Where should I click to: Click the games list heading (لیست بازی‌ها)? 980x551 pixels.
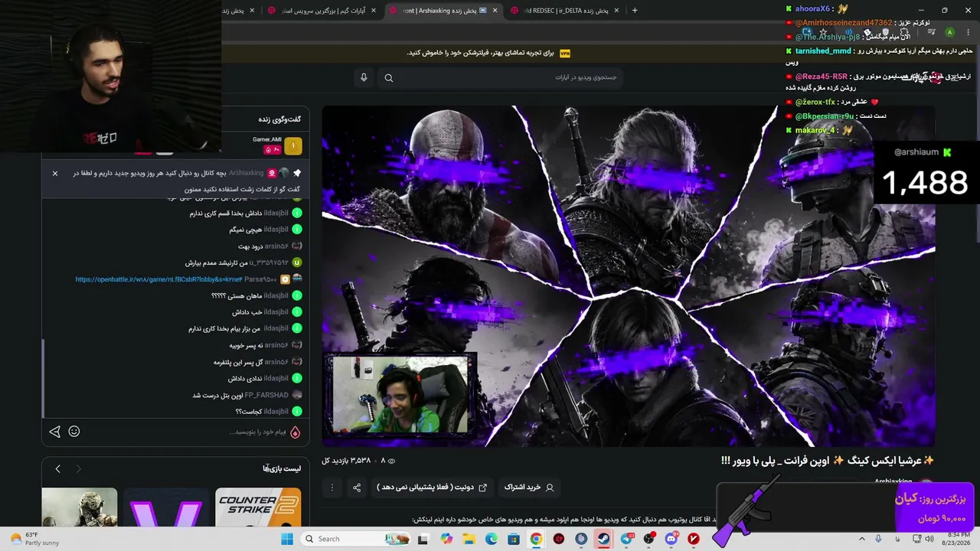[x=282, y=468]
